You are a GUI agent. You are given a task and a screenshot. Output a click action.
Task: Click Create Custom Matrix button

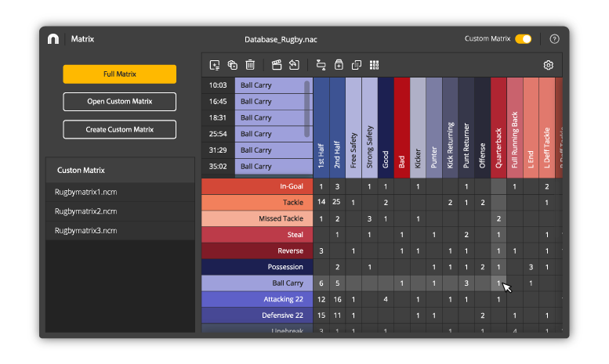[120, 129]
